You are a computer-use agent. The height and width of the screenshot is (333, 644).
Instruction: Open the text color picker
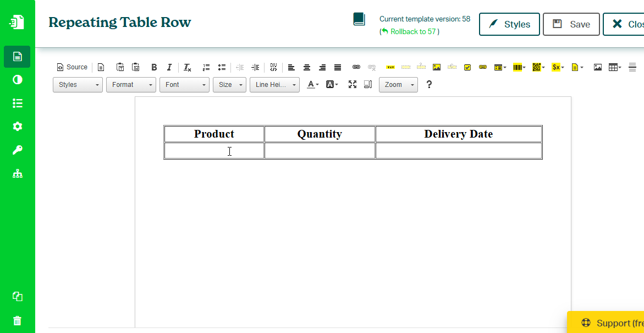(x=312, y=85)
